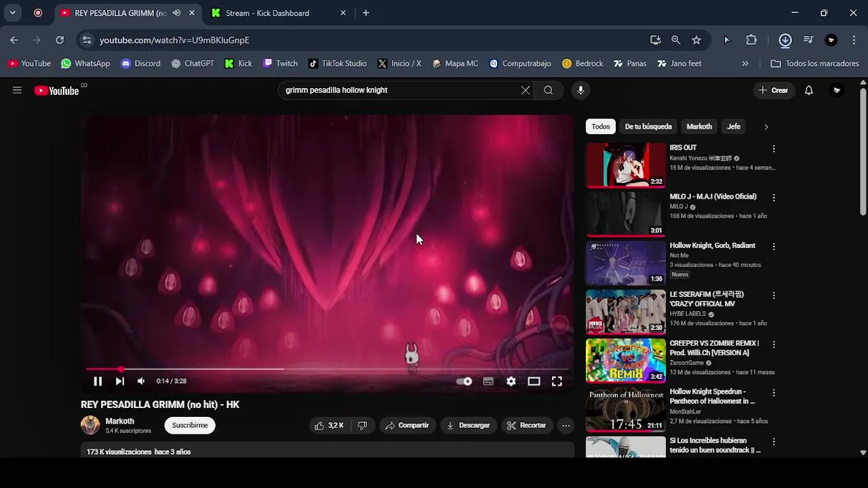This screenshot has width=868, height=488.
Task: Dislike the video
Action: pos(362,426)
